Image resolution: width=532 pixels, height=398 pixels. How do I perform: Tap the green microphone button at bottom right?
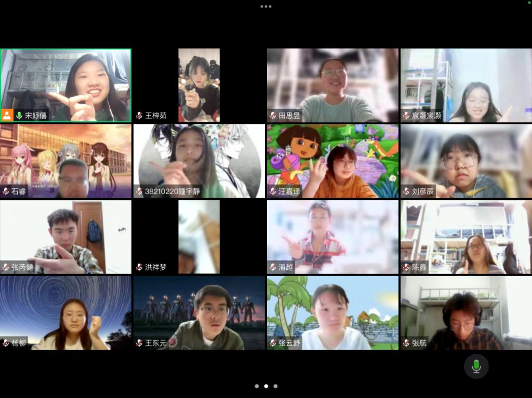pos(476,366)
